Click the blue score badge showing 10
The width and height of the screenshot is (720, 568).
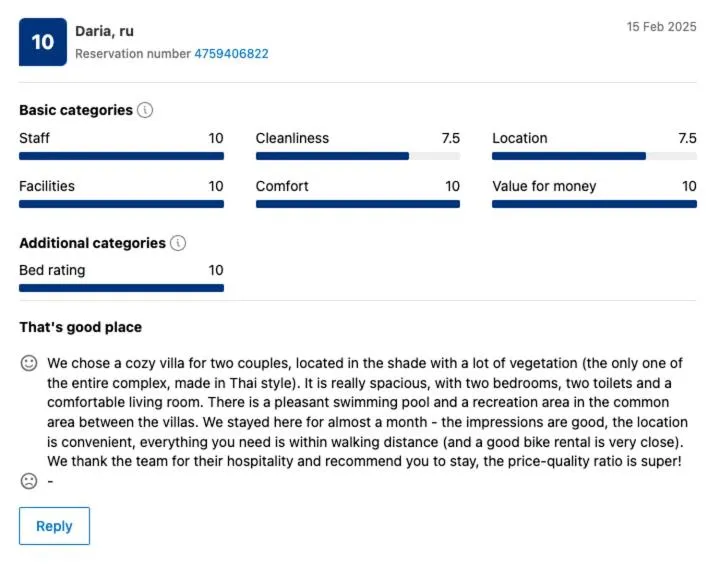43,42
